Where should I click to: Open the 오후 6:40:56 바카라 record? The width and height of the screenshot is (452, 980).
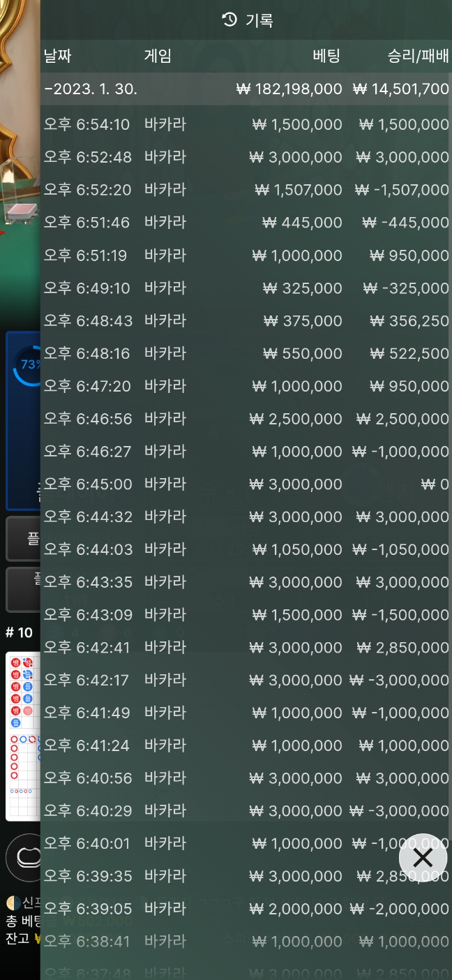pyautogui.click(x=246, y=778)
